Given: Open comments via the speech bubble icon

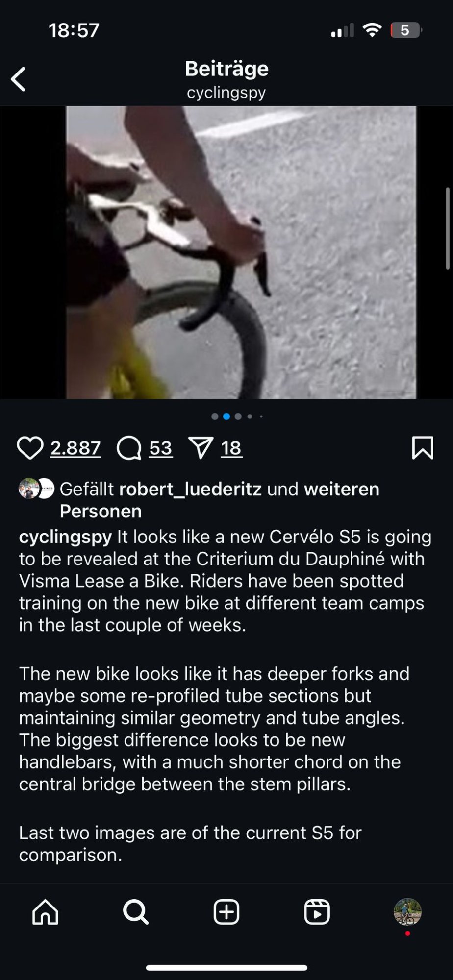Looking at the screenshot, I should point(129,448).
